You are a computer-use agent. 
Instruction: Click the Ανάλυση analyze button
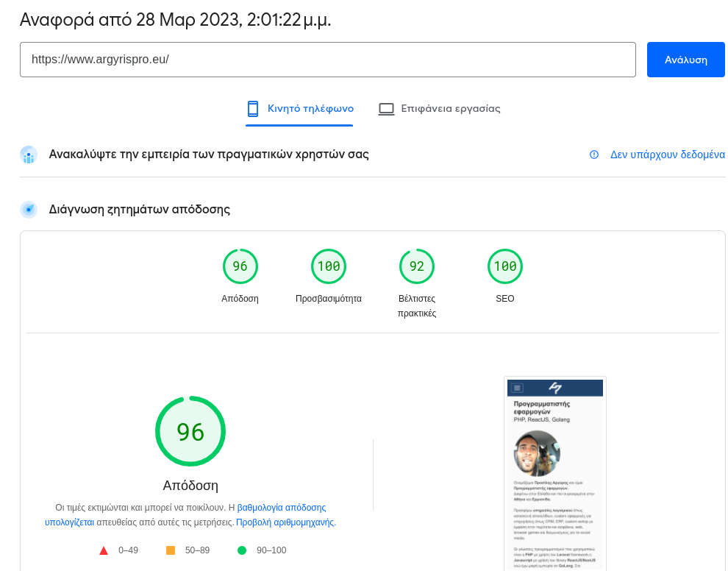tap(685, 60)
